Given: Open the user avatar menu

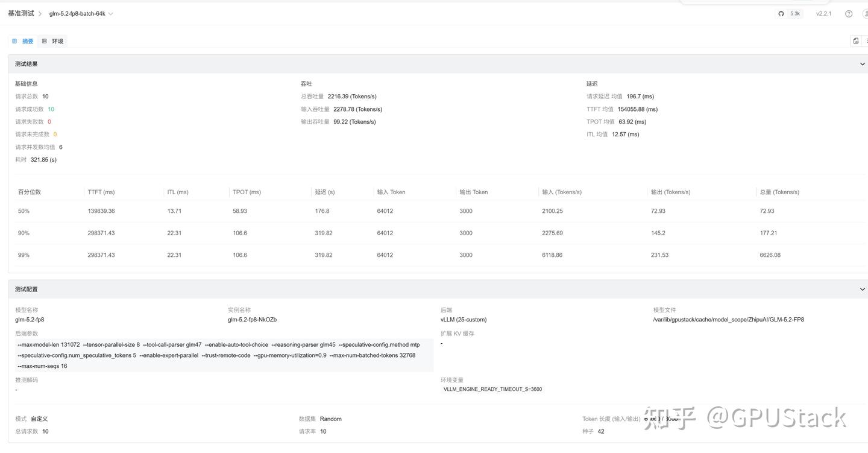Looking at the screenshot, I should pos(866,14).
